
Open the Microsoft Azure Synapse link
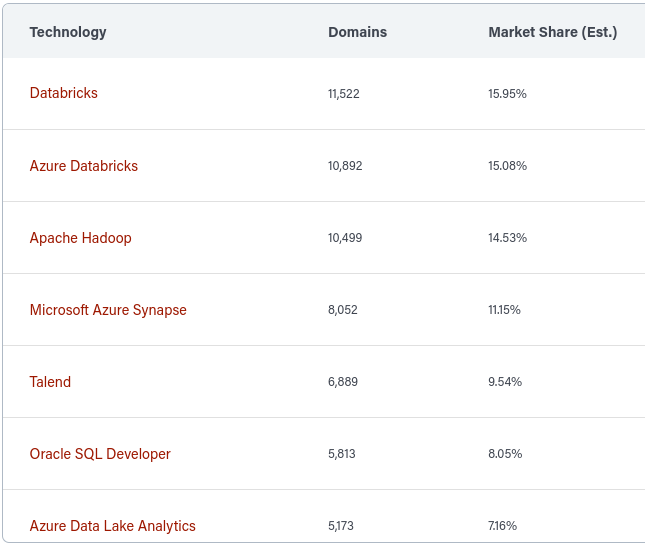pos(108,310)
